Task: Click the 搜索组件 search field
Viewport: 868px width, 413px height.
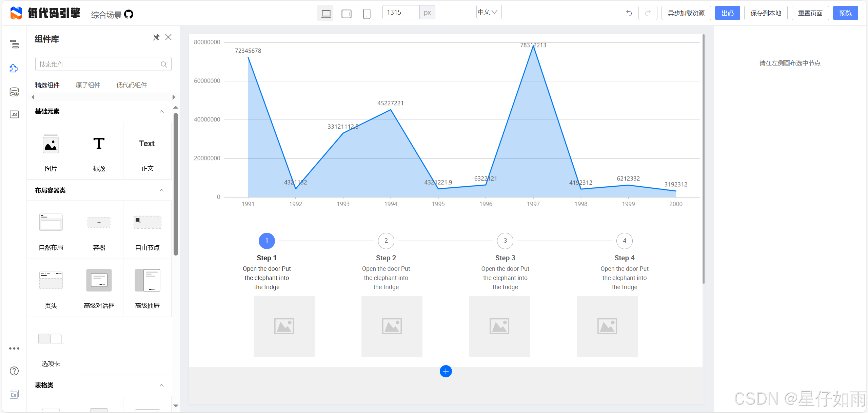Action: click(98, 64)
